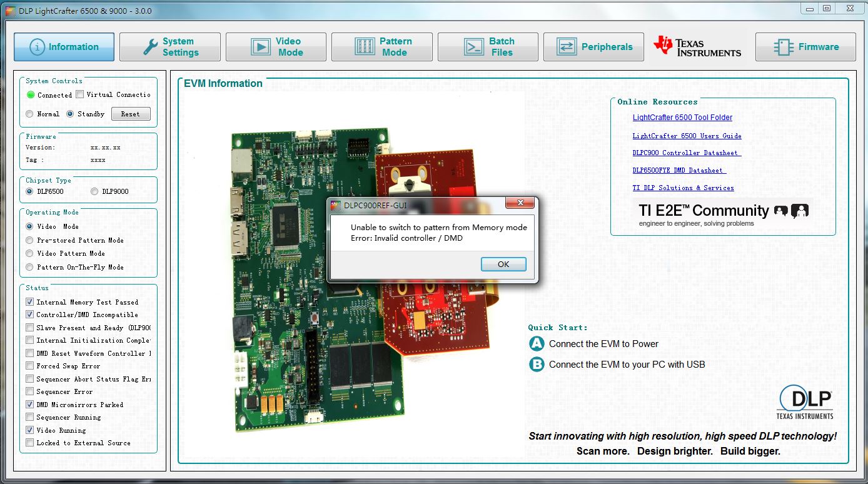The image size is (868, 484).
Task: Select Video Pattern Mode radio
Action: (29, 253)
